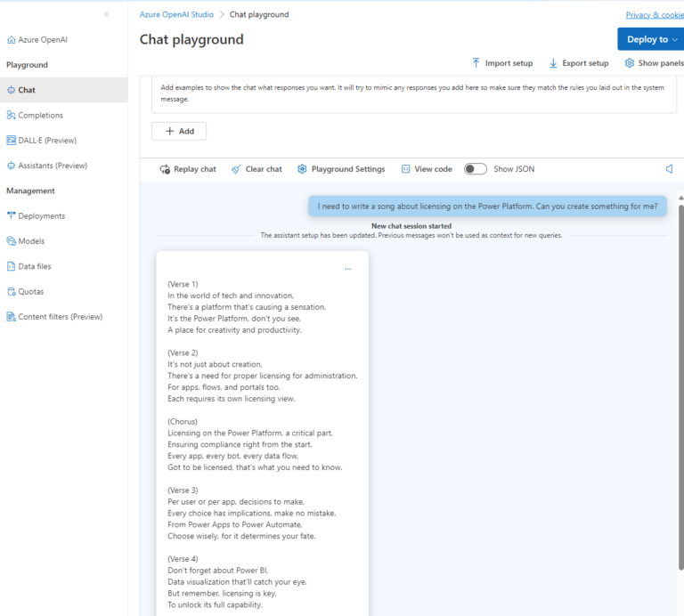
Task: Expand the Deploy to dropdown
Action: click(x=651, y=39)
